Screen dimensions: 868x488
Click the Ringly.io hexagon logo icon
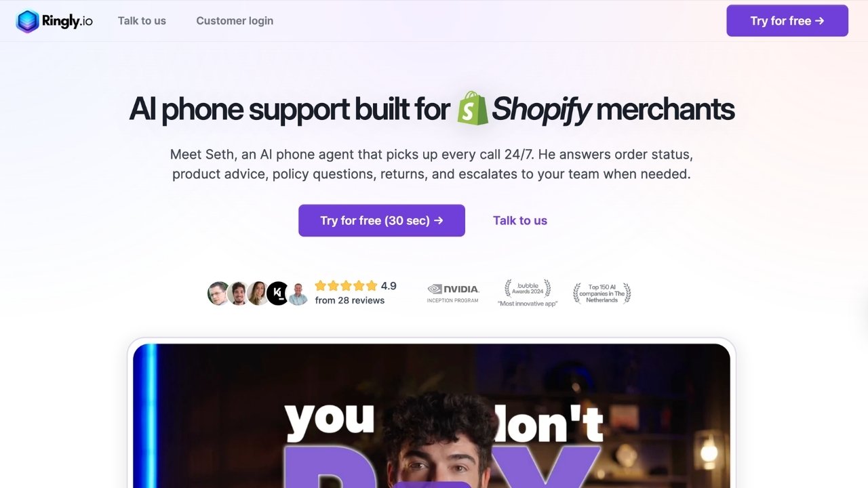[28, 21]
